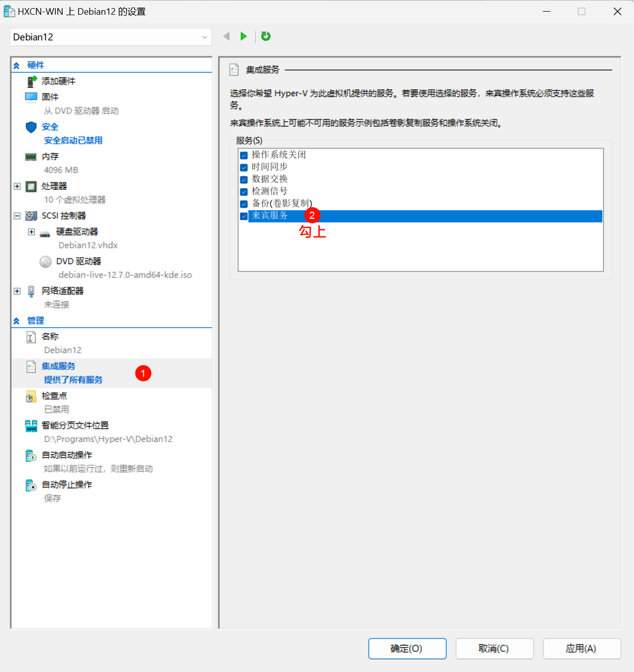Click the 集成服务 icon in left tree
The height and width of the screenshot is (672, 634).
pos(31,367)
